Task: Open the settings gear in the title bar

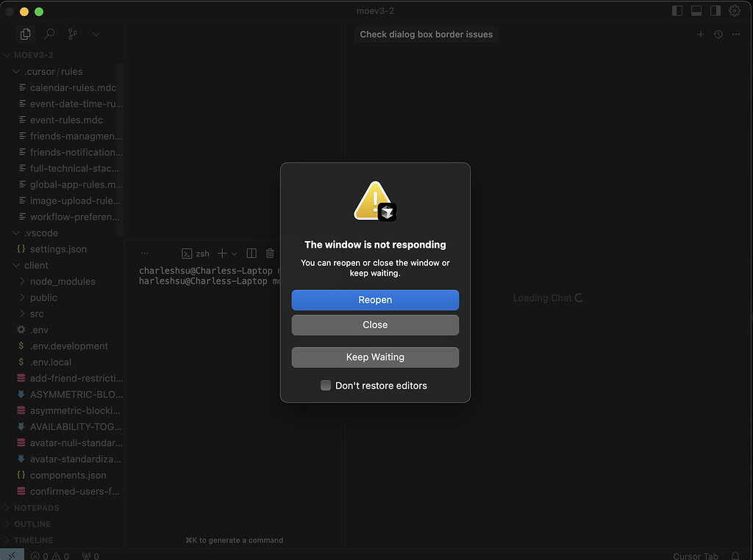Action: coord(734,11)
